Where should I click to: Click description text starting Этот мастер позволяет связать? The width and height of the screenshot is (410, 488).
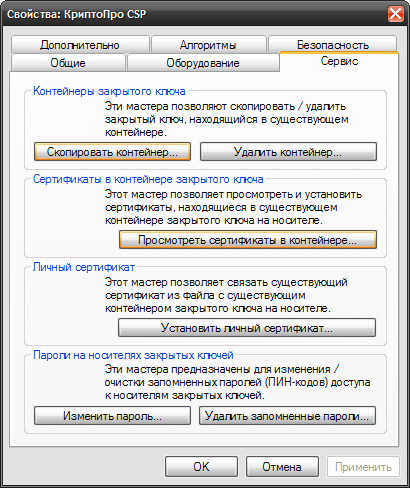226,295
